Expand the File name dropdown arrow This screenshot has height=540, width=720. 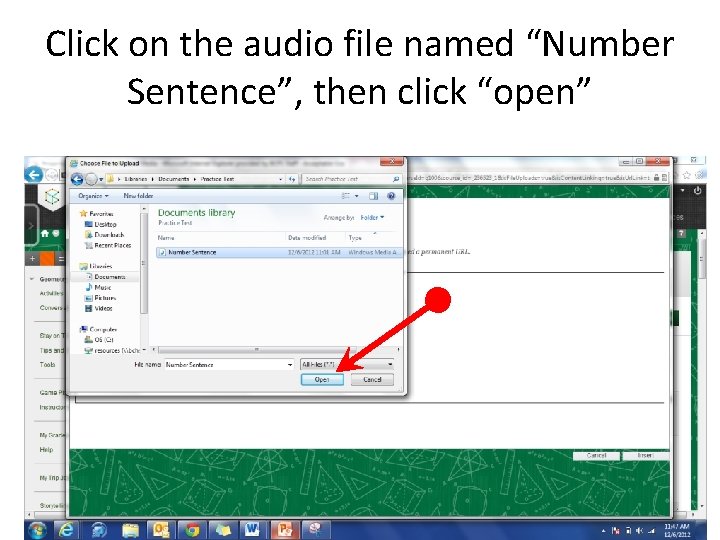[290, 365]
